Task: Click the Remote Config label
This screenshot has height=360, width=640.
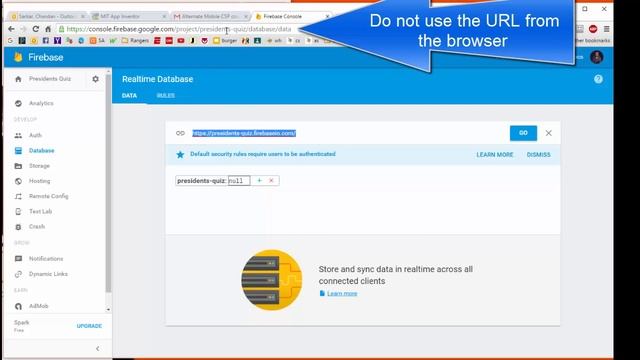Action: click(49, 196)
